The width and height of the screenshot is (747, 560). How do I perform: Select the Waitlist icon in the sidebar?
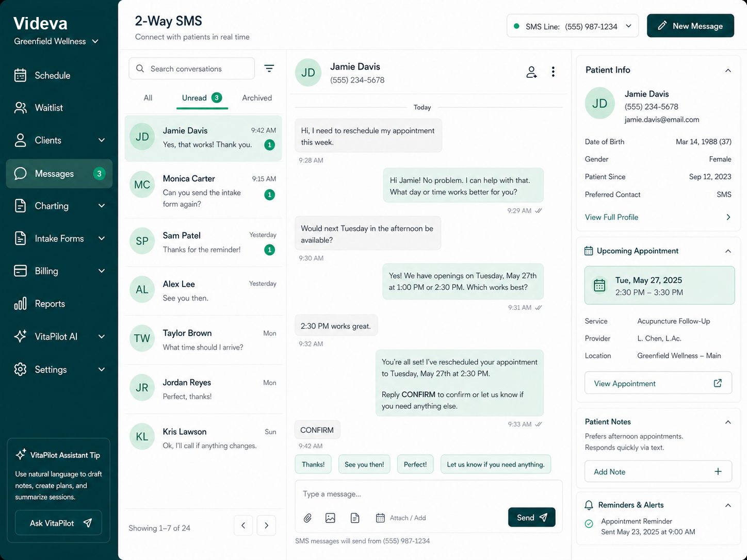tap(21, 108)
